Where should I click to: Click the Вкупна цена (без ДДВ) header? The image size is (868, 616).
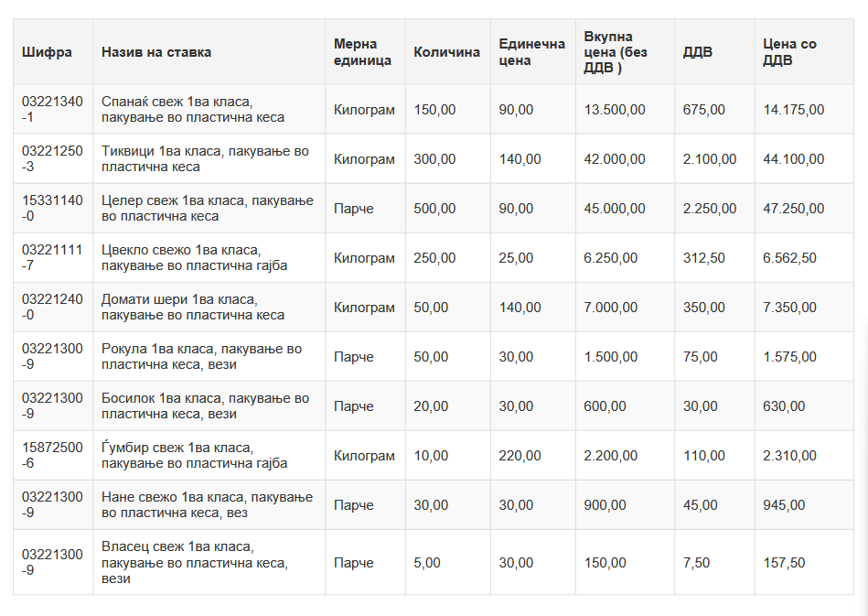coord(615,52)
